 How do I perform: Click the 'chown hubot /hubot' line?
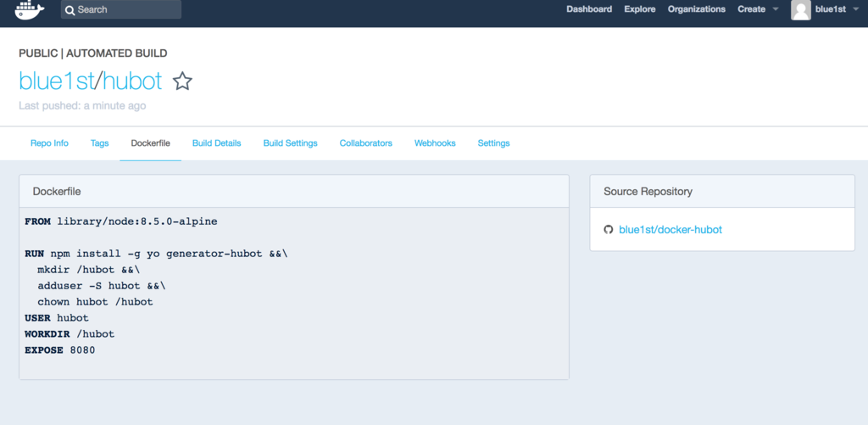pyautogui.click(x=95, y=302)
